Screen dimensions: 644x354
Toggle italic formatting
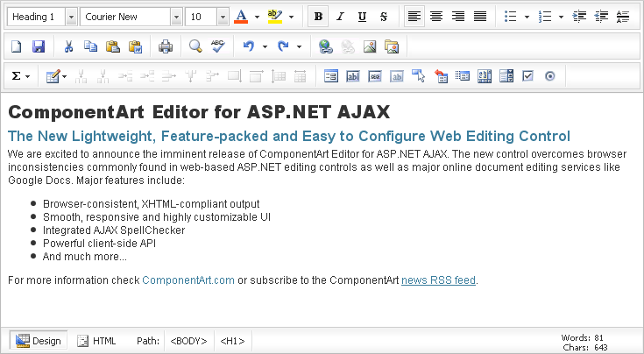click(340, 17)
